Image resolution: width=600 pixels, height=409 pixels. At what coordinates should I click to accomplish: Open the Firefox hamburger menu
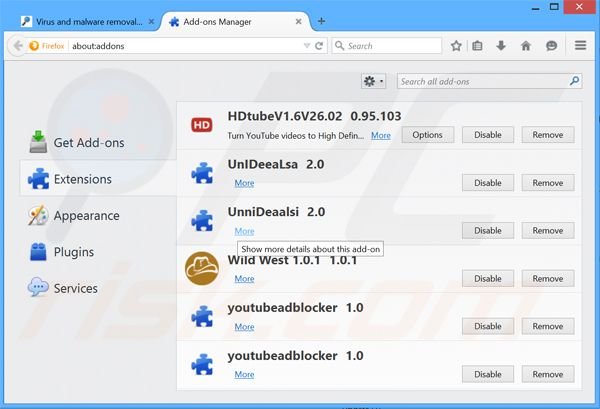pyautogui.click(x=580, y=46)
